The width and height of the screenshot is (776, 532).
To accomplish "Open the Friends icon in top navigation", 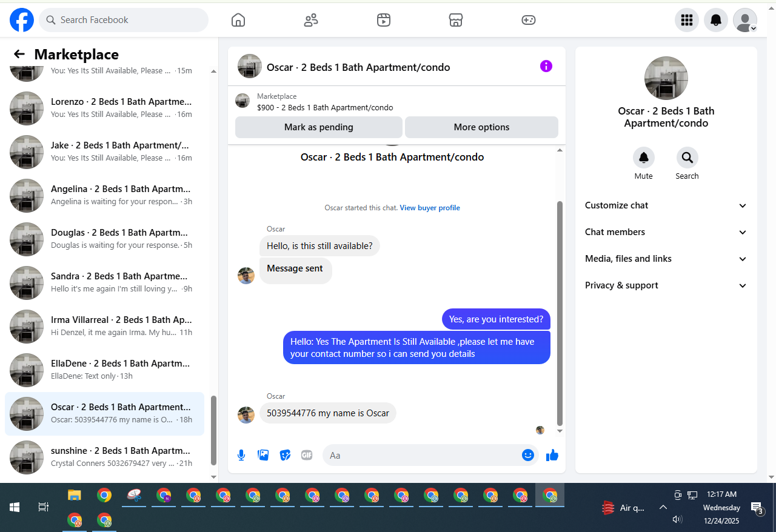I will click(311, 20).
